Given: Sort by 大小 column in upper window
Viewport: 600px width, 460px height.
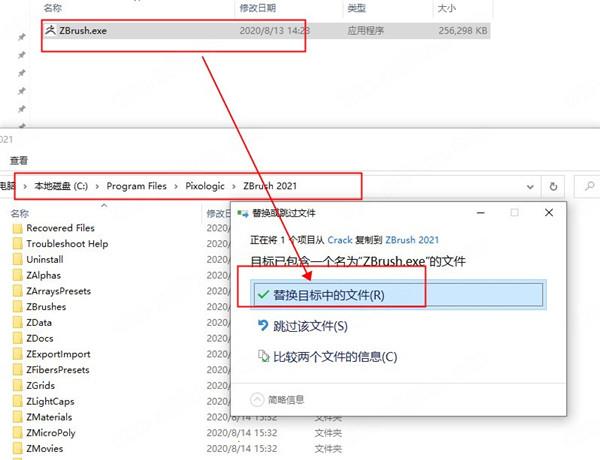Looking at the screenshot, I should (446, 8).
